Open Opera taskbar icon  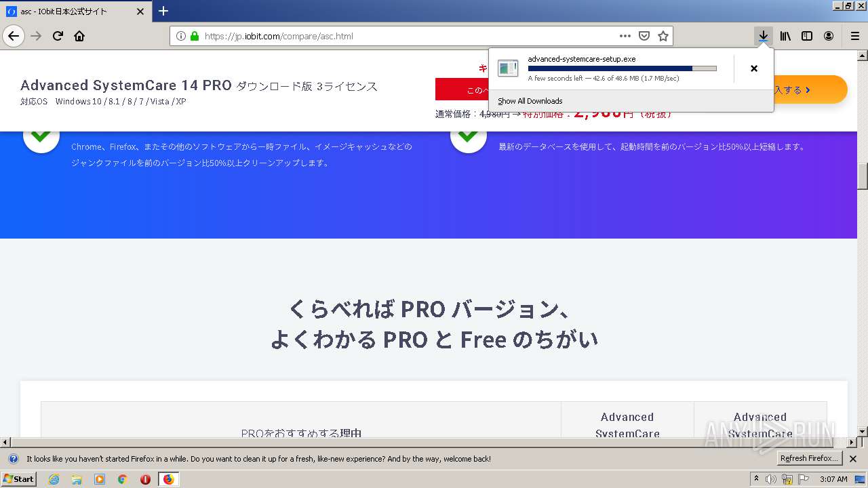click(x=145, y=479)
